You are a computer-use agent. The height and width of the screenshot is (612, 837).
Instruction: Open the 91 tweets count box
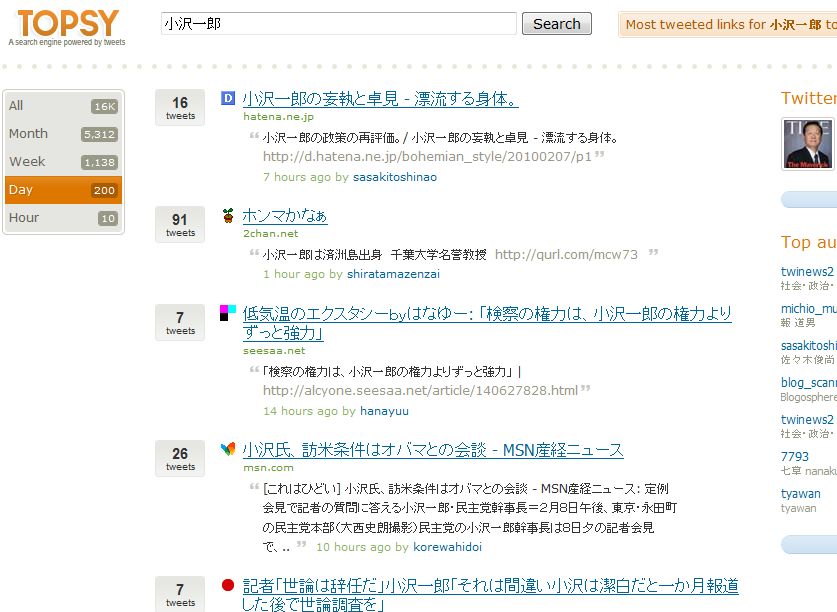point(180,224)
